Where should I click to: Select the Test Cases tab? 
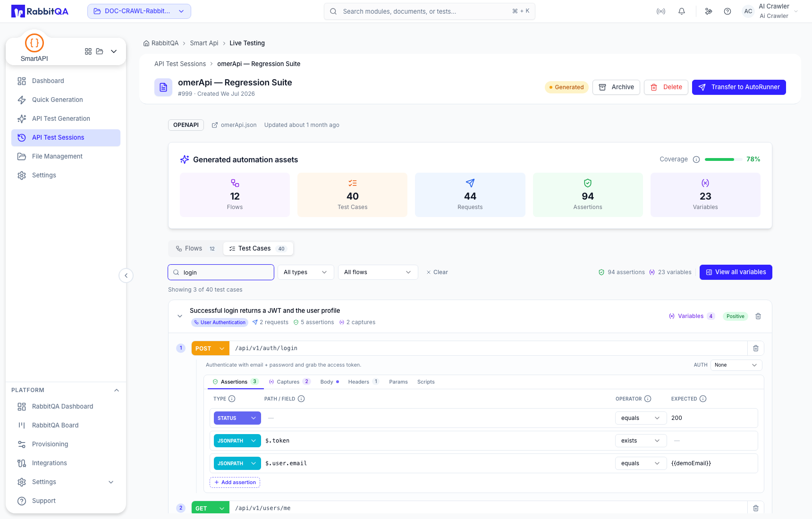pyautogui.click(x=258, y=249)
